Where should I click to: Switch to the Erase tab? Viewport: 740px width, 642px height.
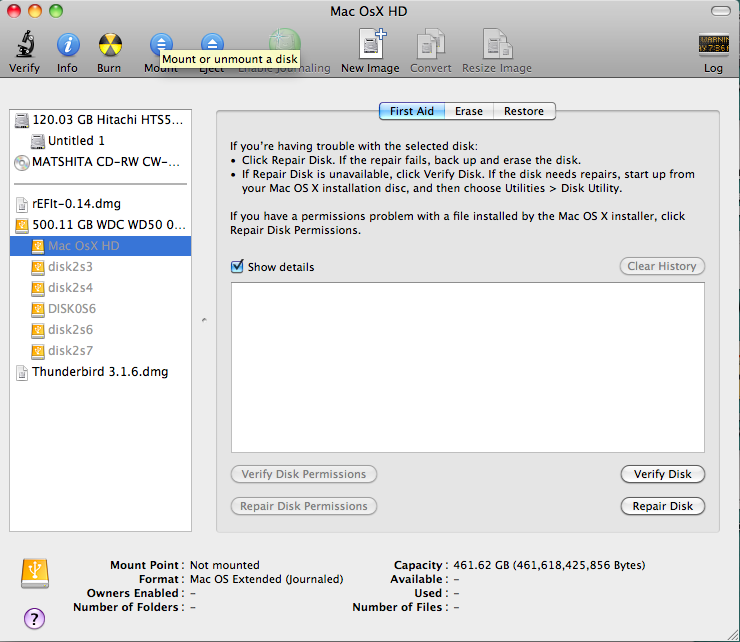(x=469, y=111)
